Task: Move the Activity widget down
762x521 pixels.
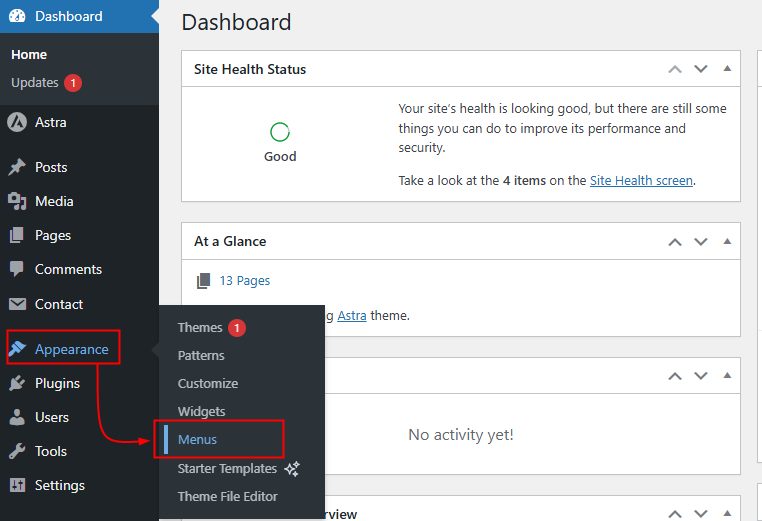Action: [x=700, y=376]
